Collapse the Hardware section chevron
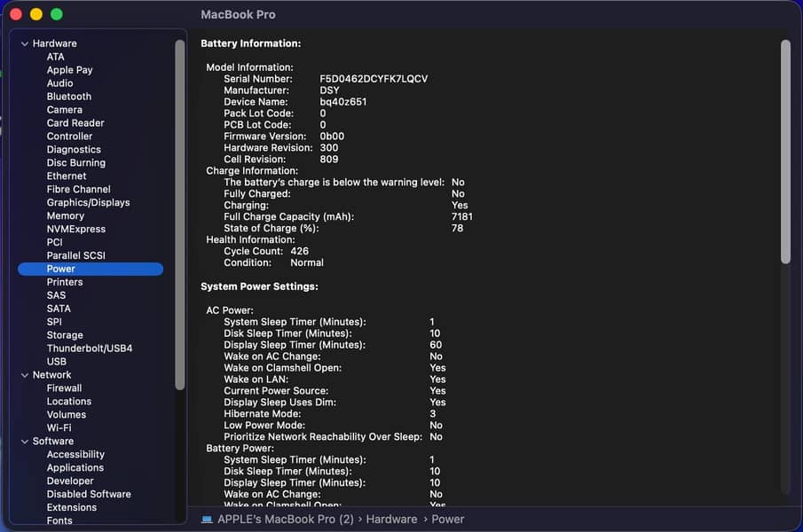This screenshot has height=532, width=803. tap(25, 44)
